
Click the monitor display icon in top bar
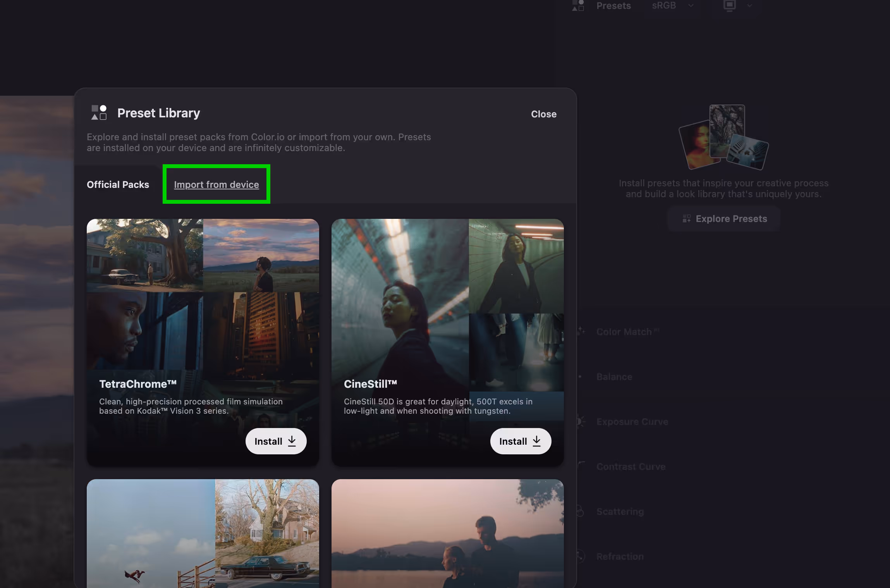[x=729, y=5]
